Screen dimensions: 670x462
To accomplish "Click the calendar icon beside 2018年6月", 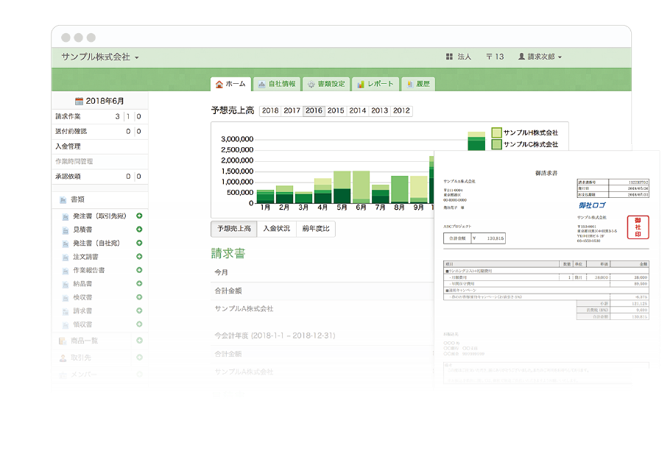I will (79, 102).
